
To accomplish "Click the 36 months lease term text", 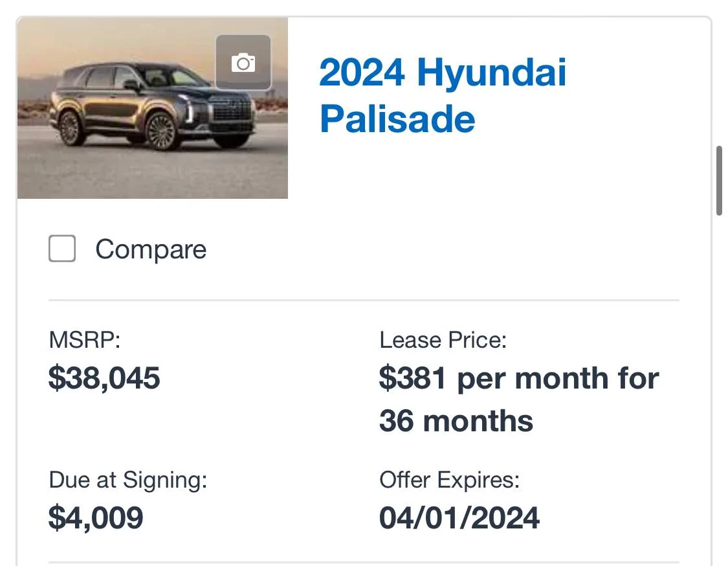I will [456, 421].
